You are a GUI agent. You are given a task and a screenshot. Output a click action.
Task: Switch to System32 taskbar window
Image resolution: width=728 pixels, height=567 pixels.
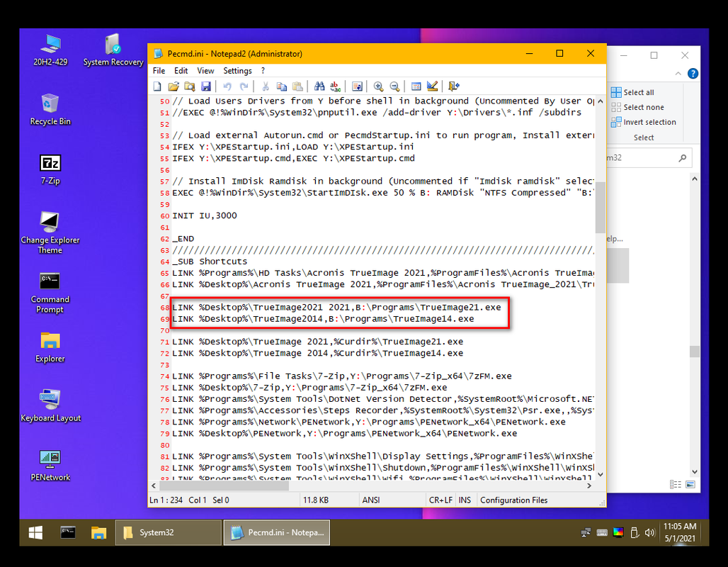coord(168,532)
